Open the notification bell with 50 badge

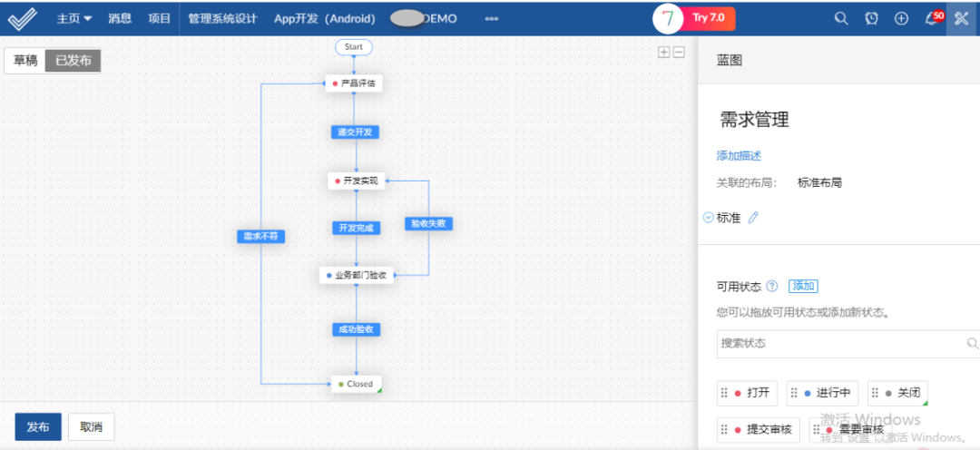point(933,18)
